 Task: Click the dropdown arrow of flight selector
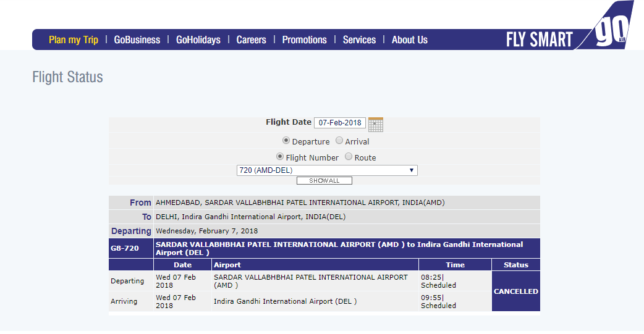point(411,170)
